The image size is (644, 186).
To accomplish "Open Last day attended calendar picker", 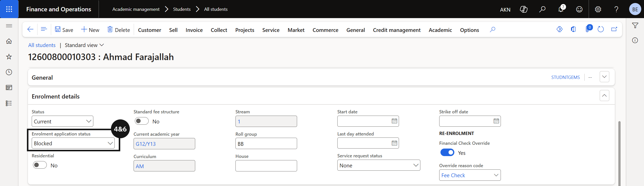I will point(394,143).
